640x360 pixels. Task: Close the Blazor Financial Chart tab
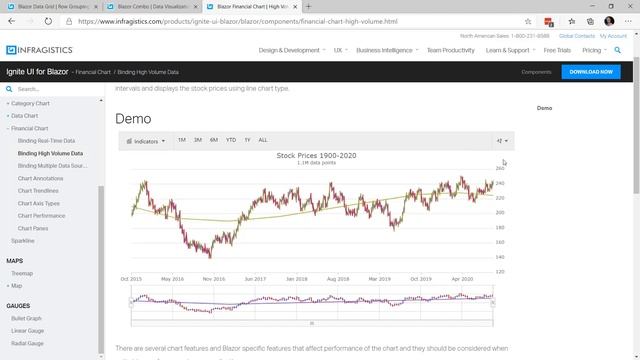295,7
